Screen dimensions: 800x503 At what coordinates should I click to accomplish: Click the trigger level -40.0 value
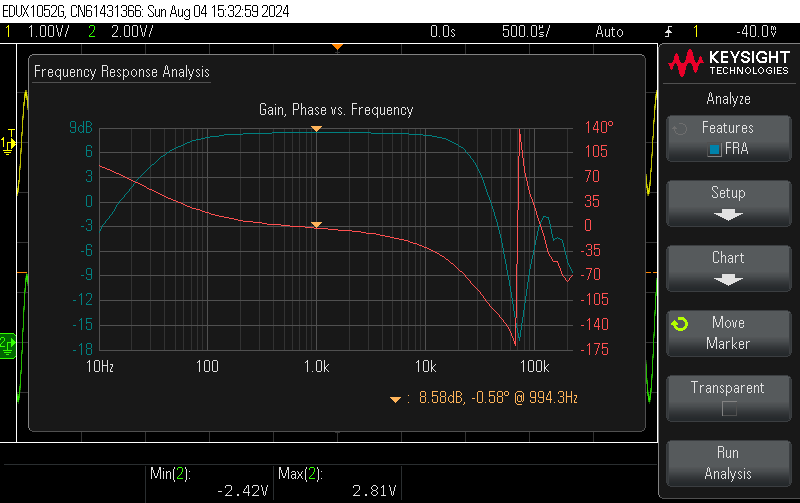tap(757, 32)
